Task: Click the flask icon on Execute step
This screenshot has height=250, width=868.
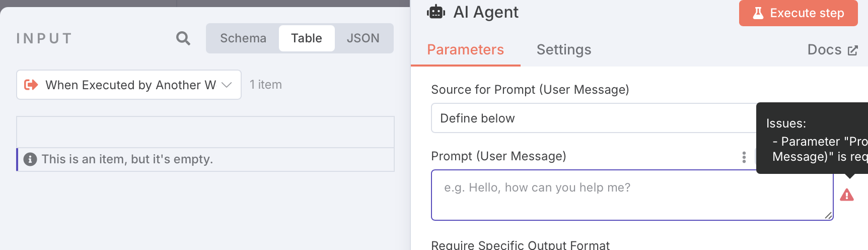Action: click(758, 13)
